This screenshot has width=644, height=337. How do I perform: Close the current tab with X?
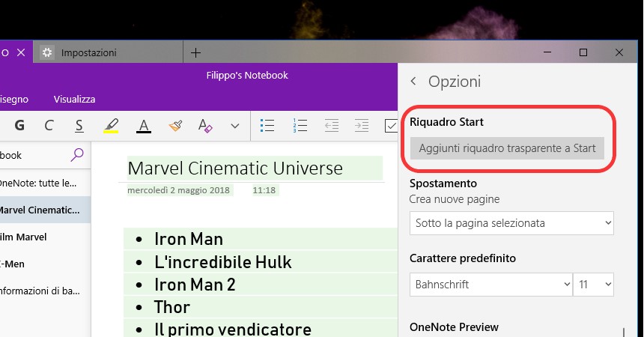(x=22, y=52)
